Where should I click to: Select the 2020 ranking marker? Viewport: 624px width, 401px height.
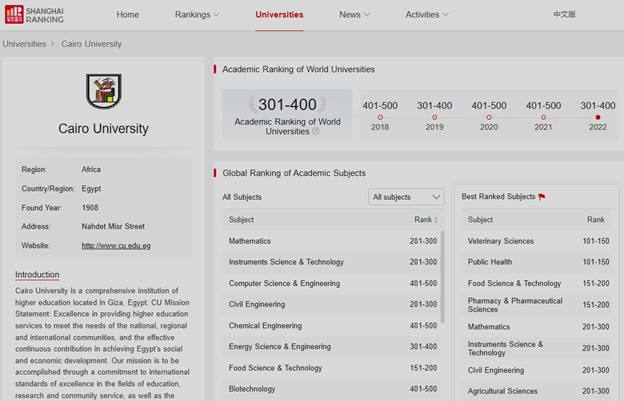[489, 117]
